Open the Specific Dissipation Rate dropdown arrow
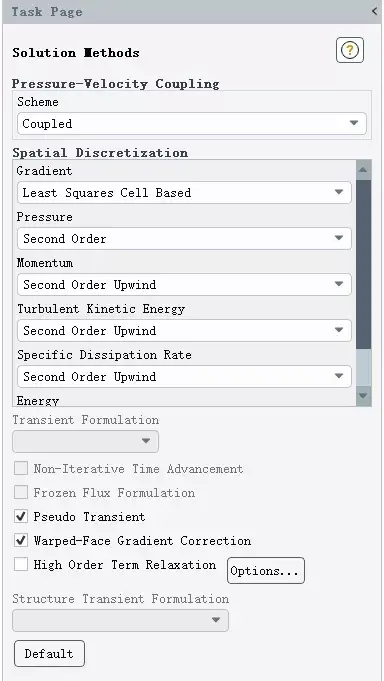 click(339, 376)
